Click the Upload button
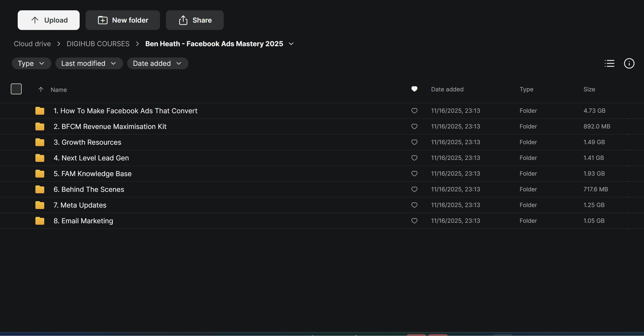 [48, 20]
